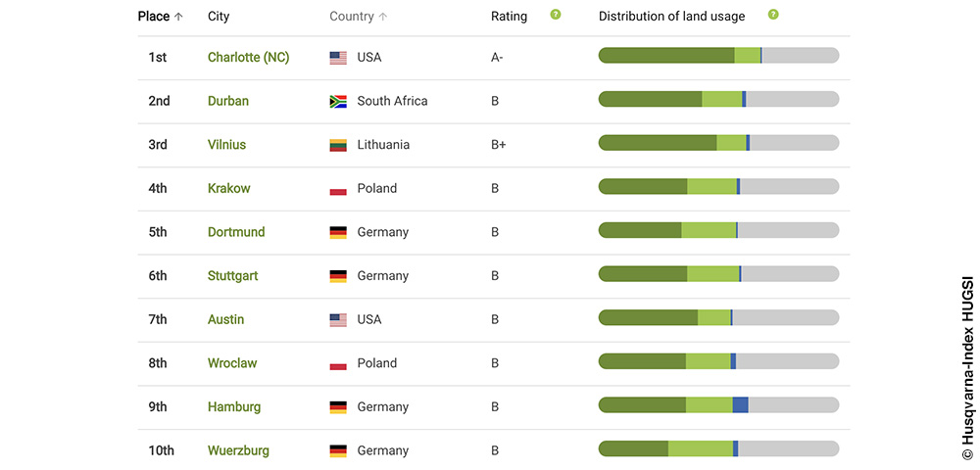Sort the table by Place column
This screenshot has width=980, height=470.
pos(161,17)
